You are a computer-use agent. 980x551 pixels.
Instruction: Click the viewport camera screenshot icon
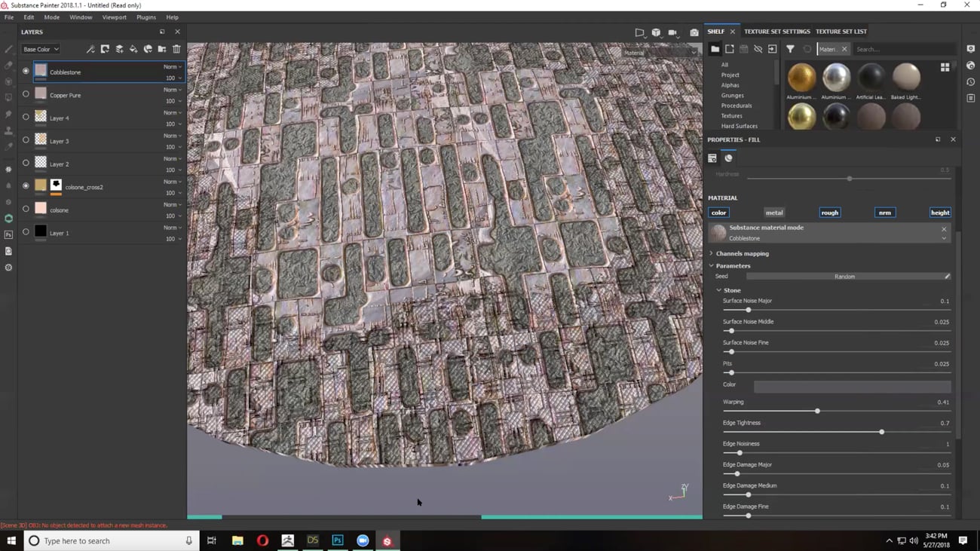click(x=694, y=33)
